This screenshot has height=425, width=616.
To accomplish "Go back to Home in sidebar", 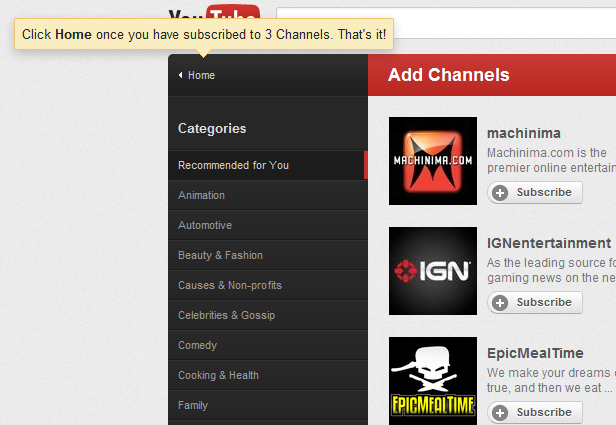I will point(201,75).
